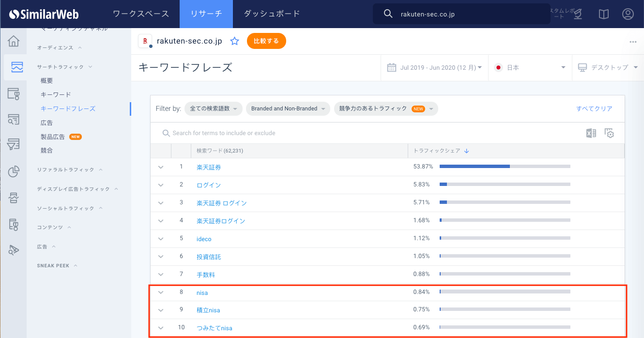Open the date range Jul 2019 - Jun 2020 dropdown
The width and height of the screenshot is (644, 338).
pos(434,68)
